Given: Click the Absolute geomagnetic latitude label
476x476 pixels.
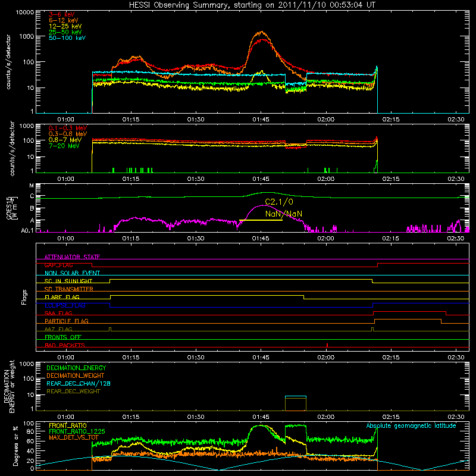Looking at the screenshot, I should click(x=411, y=426).
